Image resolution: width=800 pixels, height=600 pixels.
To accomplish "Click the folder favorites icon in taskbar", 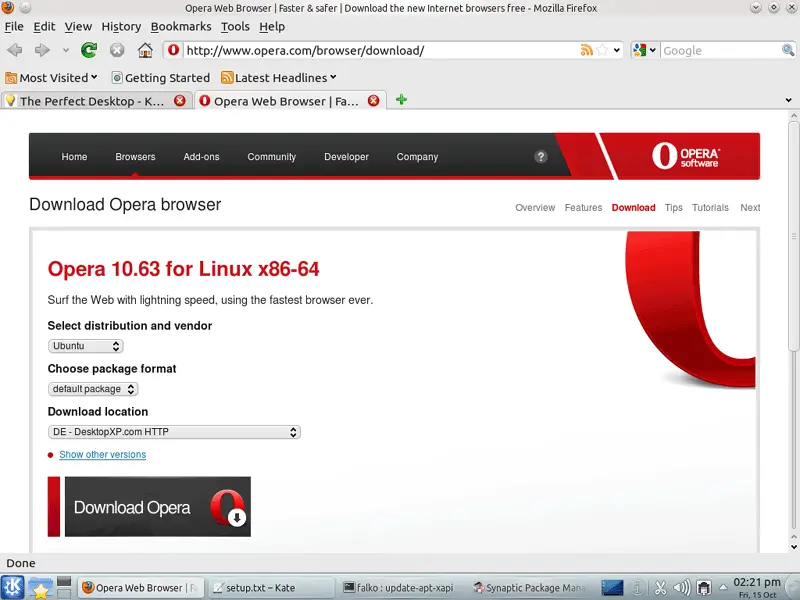I will click(x=40, y=587).
